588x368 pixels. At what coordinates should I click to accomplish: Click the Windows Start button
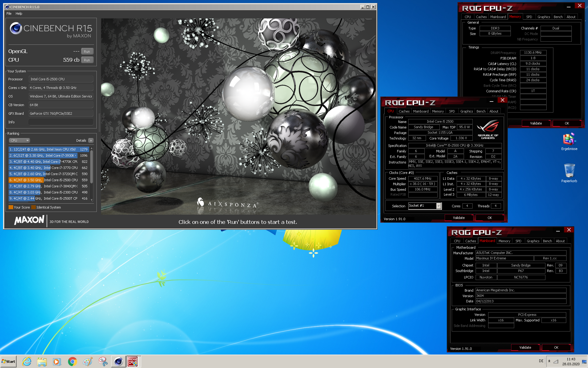(x=9, y=362)
